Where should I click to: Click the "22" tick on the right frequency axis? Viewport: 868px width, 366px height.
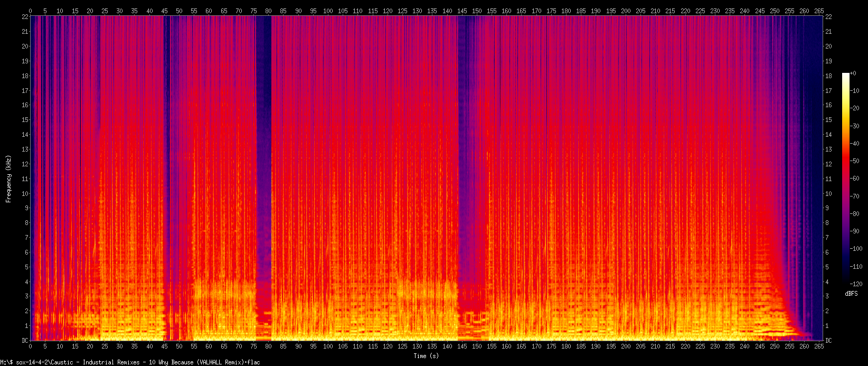[829, 17]
